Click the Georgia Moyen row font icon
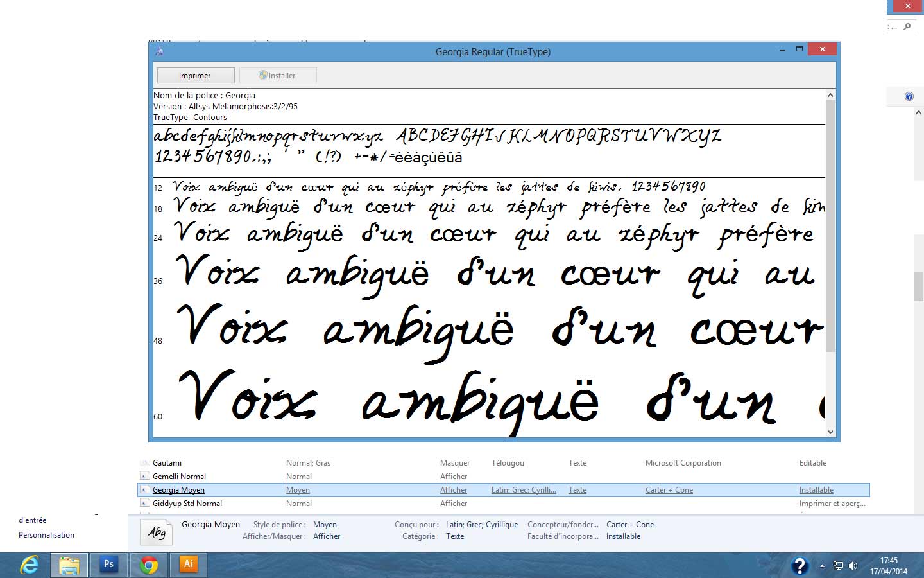The width and height of the screenshot is (924, 578). (144, 490)
